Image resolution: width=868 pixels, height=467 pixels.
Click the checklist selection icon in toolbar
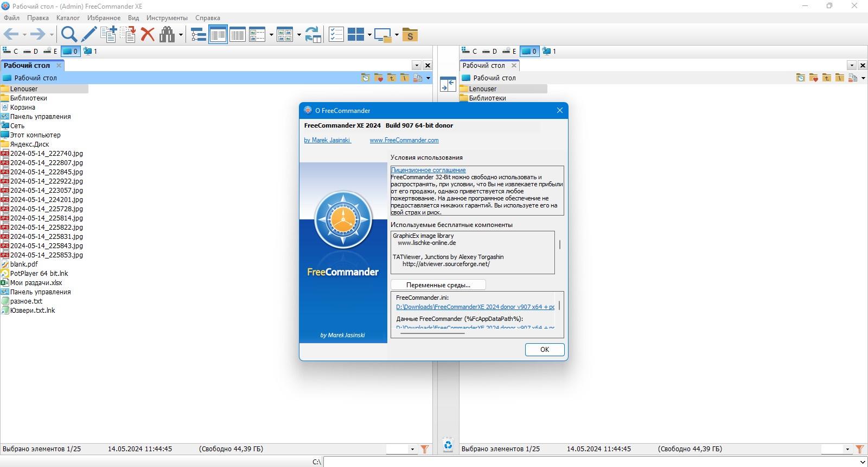point(336,35)
